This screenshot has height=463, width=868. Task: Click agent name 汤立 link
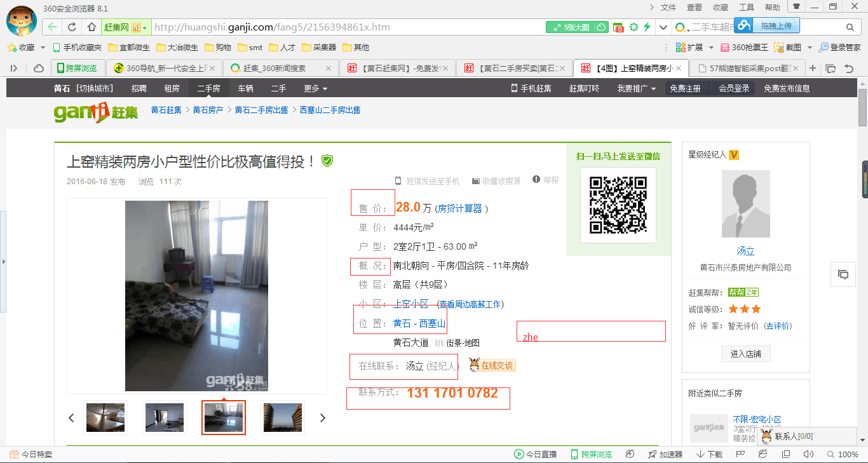(746, 251)
